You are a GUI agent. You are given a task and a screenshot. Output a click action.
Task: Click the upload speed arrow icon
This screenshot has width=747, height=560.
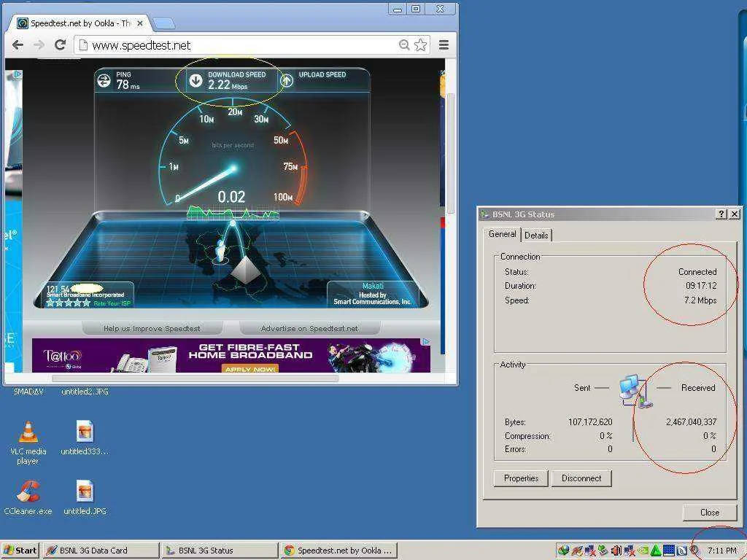(286, 80)
